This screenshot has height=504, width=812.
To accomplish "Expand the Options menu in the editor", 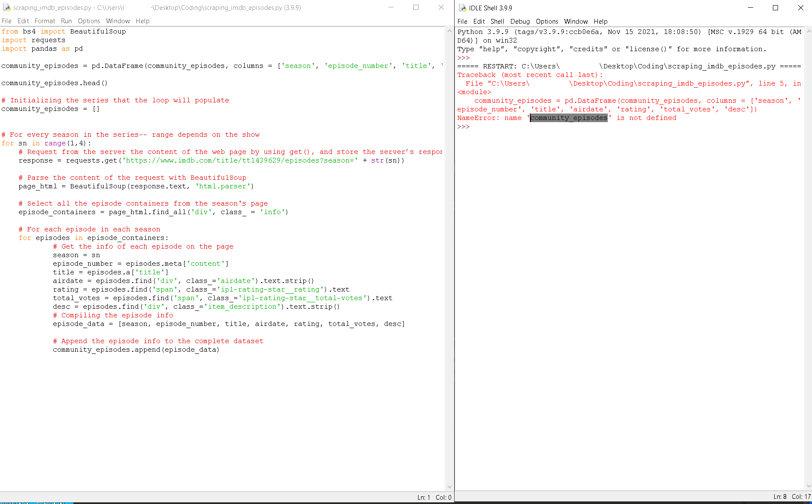I will pyautogui.click(x=89, y=21).
